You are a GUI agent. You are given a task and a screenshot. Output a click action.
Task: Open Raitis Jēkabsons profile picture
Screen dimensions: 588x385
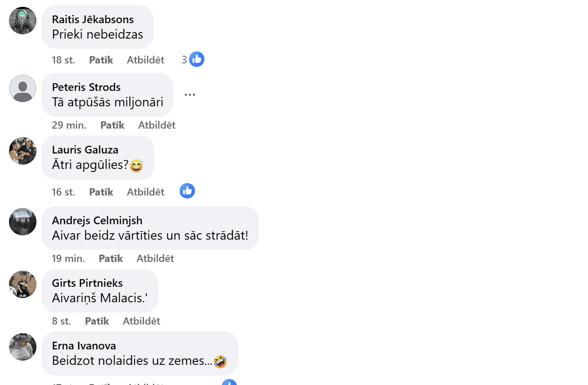coord(23,21)
